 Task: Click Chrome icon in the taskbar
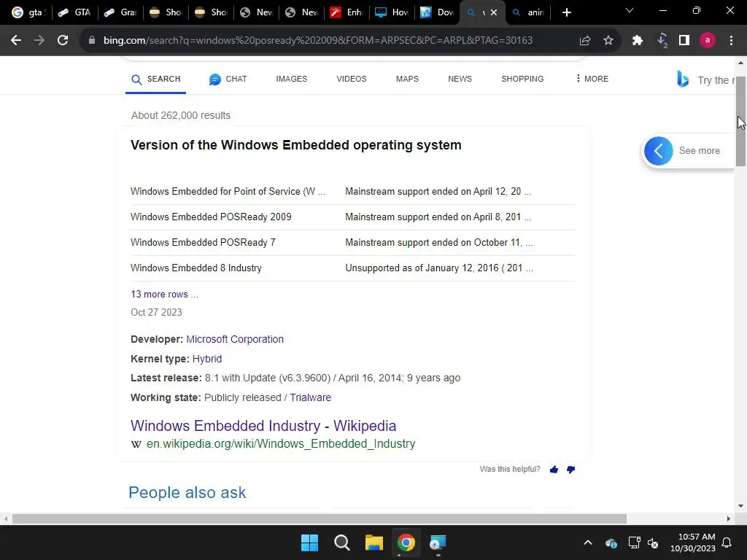pyautogui.click(x=406, y=542)
